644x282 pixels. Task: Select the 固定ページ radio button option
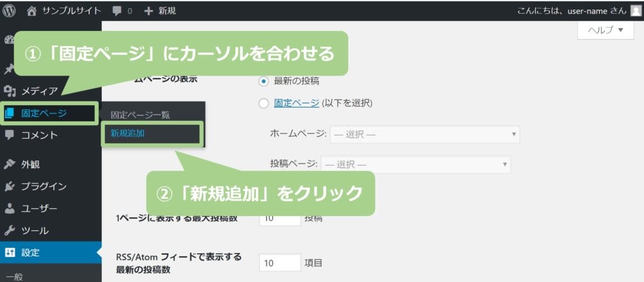pyautogui.click(x=264, y=104)
